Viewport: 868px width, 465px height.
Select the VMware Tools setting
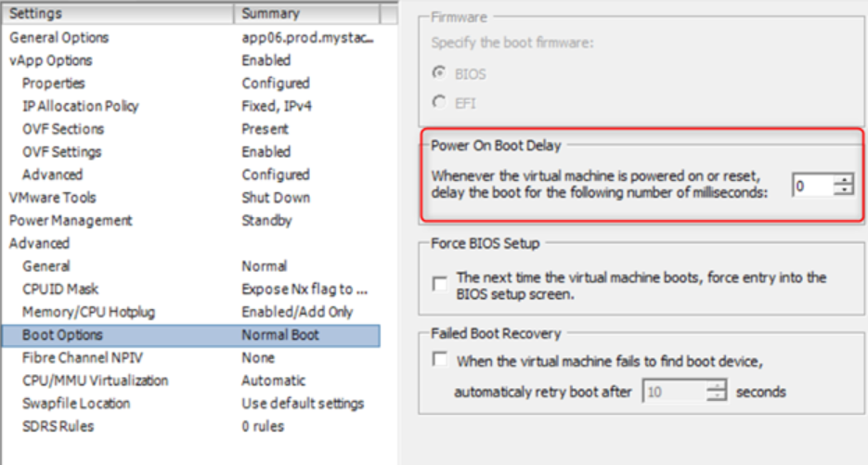52,198
